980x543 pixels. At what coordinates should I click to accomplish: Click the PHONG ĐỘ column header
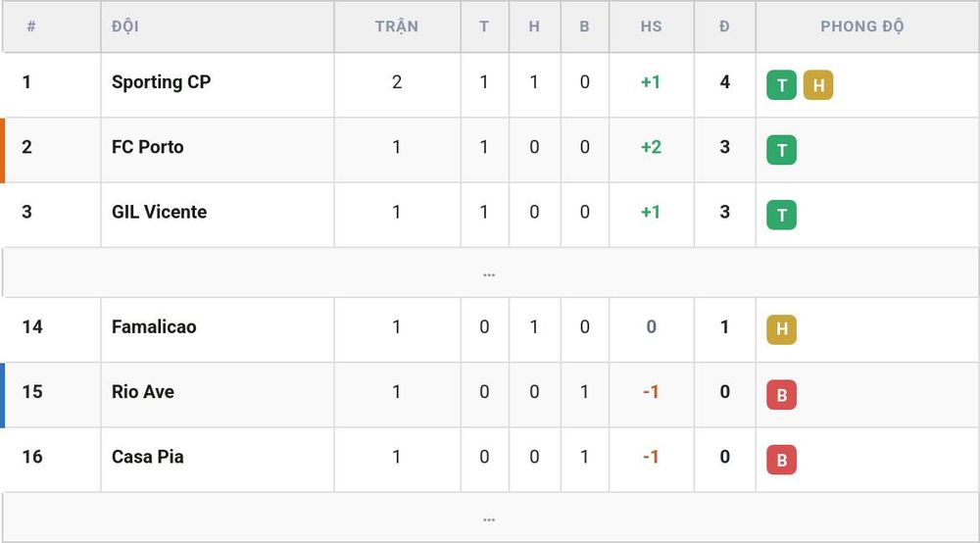click(861, 26)
